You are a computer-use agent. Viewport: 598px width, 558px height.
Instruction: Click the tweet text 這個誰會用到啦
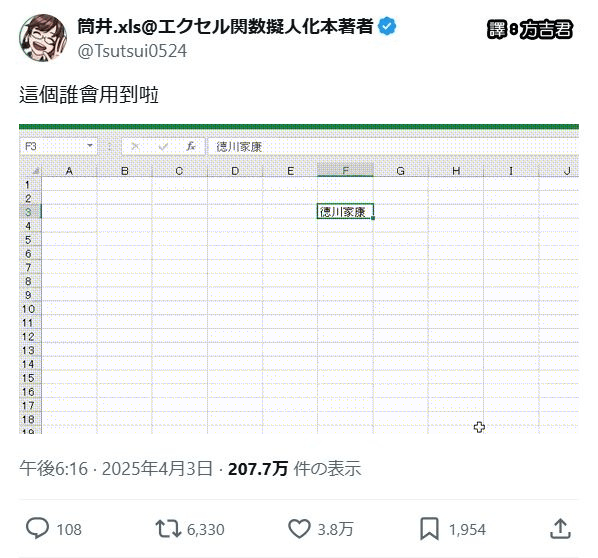pyautogui.click(x=89, y=95)
